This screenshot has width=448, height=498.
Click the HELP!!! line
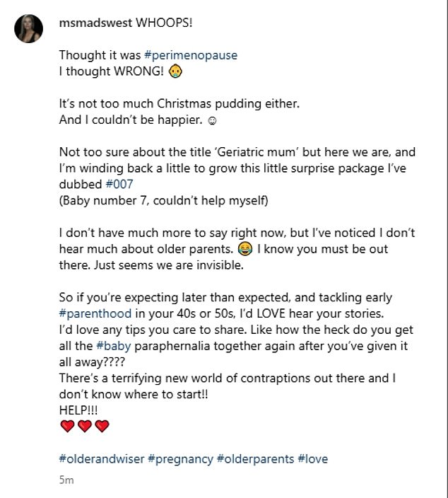point(78,410)
